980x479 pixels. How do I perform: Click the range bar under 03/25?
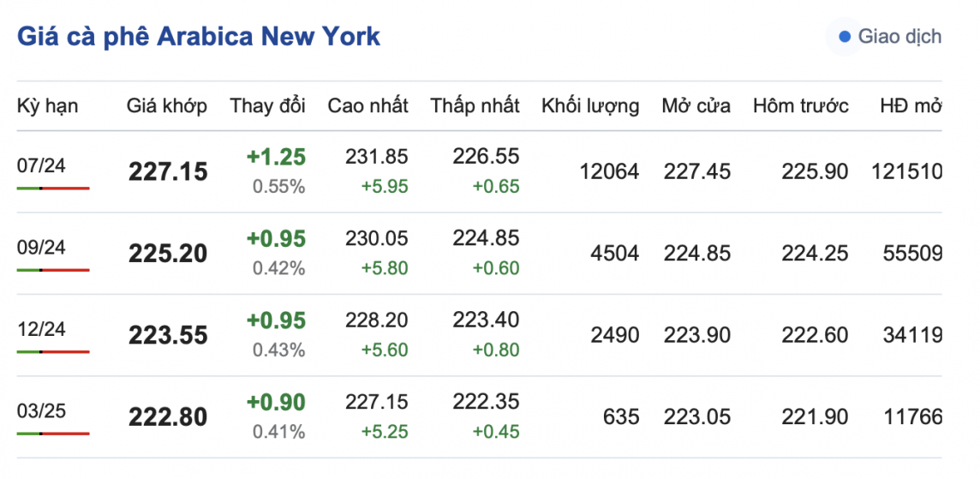pyautogui.click(x=53, y=434)
